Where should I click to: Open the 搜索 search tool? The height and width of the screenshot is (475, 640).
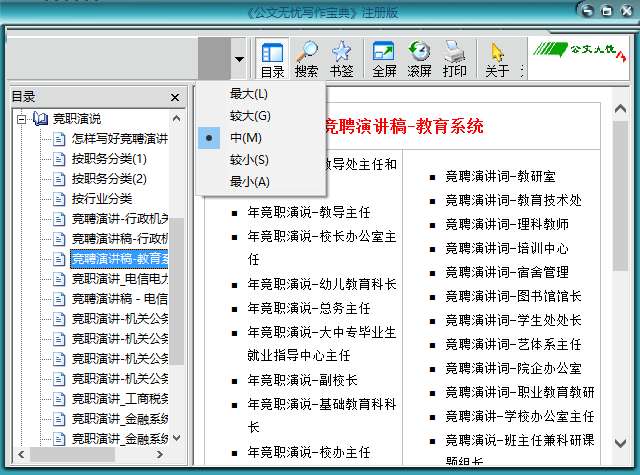coord(307,60)
